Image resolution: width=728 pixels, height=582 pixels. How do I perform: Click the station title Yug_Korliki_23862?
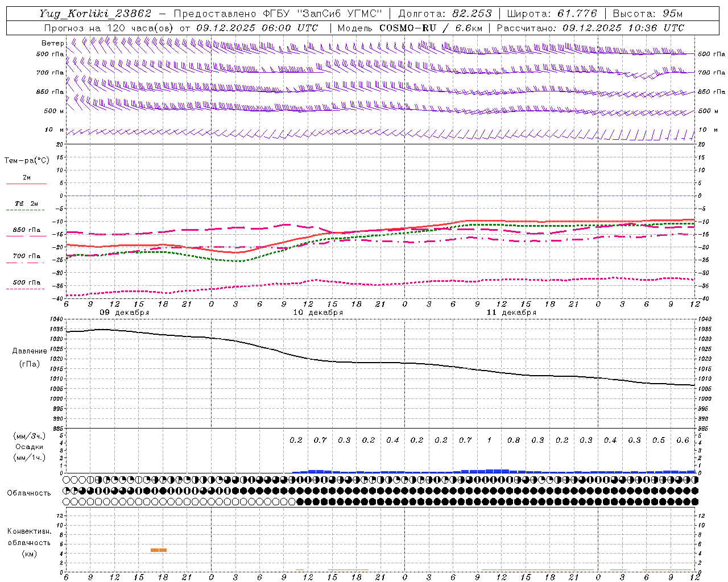(x=96, y=14)
